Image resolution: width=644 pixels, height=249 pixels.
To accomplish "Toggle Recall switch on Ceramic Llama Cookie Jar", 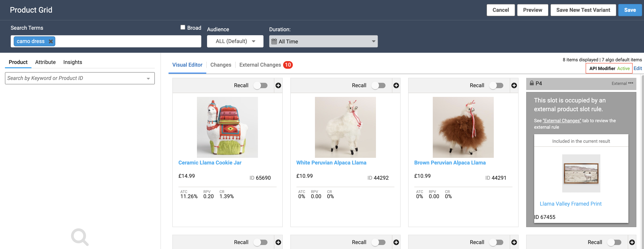I will [260, 85].
